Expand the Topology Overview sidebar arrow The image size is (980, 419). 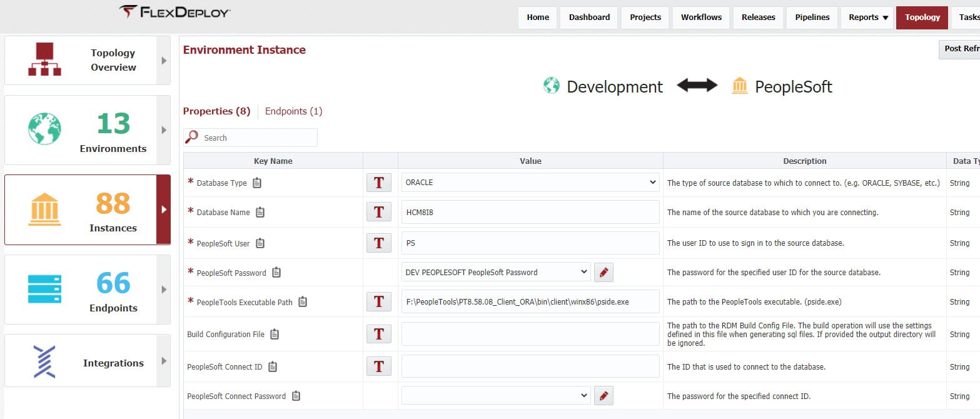click(164, 61)
